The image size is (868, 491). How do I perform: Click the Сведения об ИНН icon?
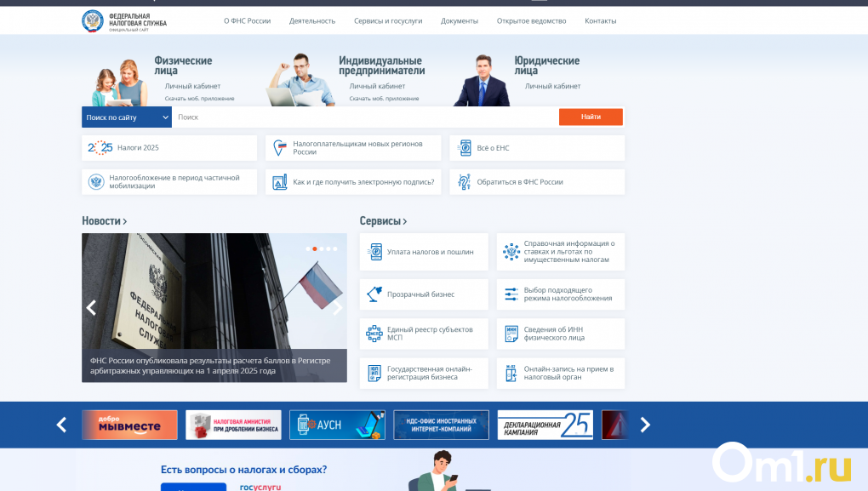click(x=511, y=334)
